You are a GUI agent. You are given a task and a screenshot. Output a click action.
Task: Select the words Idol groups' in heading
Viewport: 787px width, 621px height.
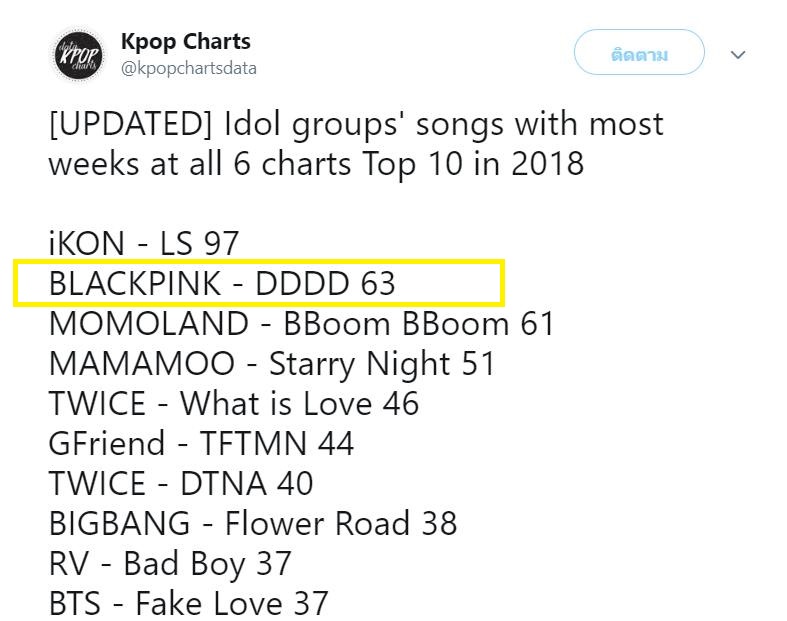pyautogui.click(x=311, y=125)
